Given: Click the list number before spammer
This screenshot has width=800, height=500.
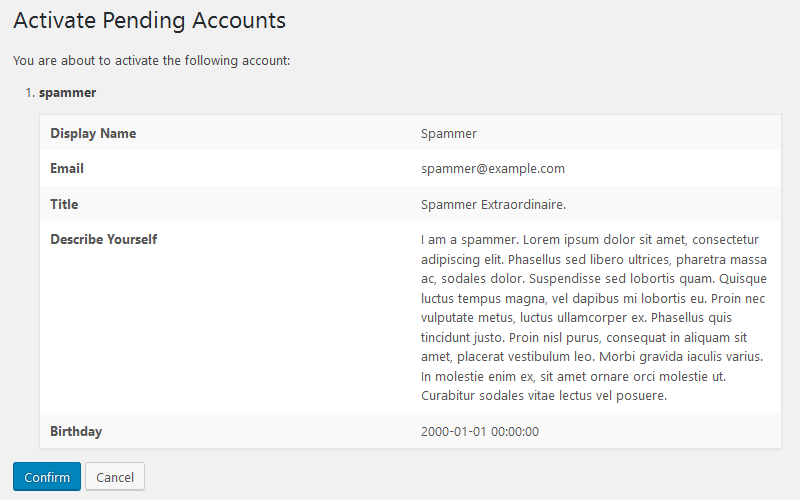Looking at the screenshot, I should (30, 93).
